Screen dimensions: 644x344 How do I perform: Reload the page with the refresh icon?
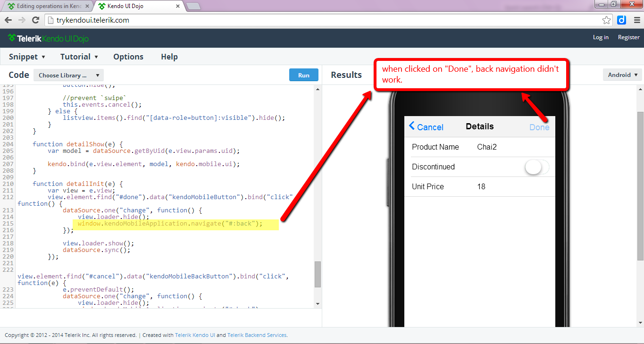(35, 20)
